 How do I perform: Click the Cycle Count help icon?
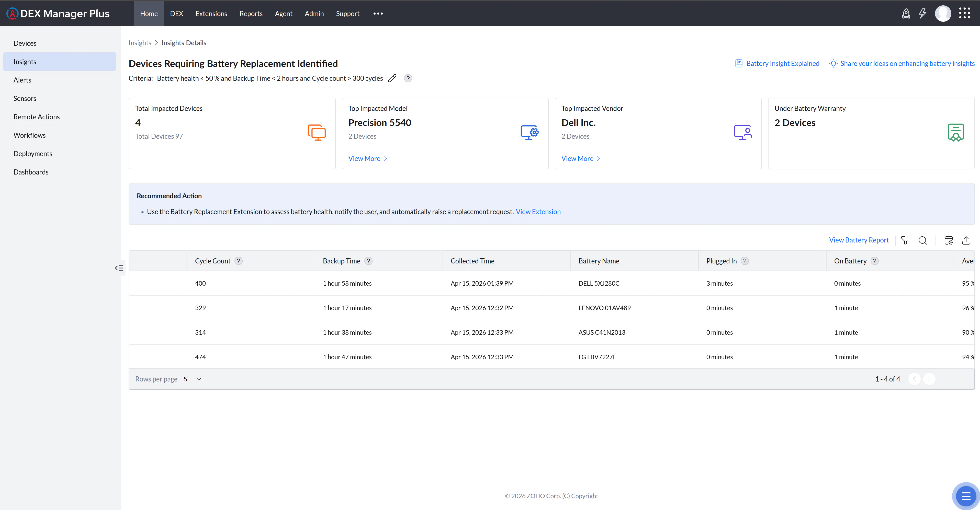click(x=239, y=261)
